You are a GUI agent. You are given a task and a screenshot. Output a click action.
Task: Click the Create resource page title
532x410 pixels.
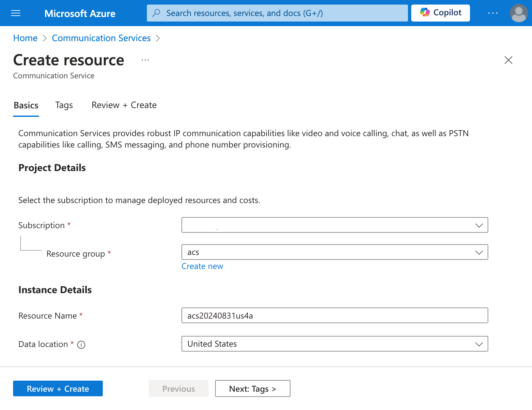pyautogui.click(x=69, y=60)
